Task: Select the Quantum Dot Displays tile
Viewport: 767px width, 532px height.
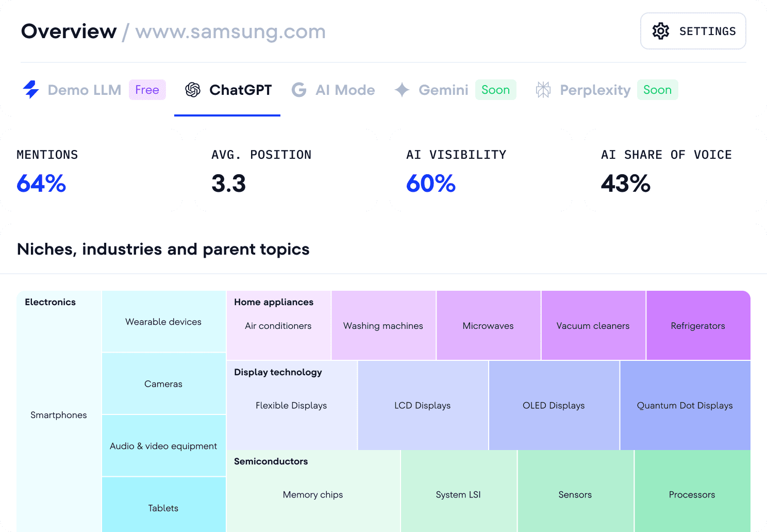Action: pyautogui.click(x=685, y=405)
